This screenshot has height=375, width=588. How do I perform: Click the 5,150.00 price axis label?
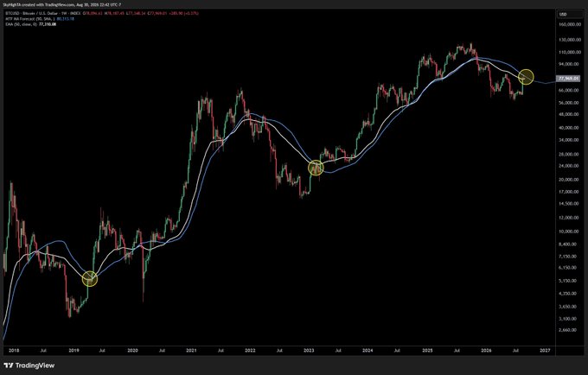click(569, 281)
